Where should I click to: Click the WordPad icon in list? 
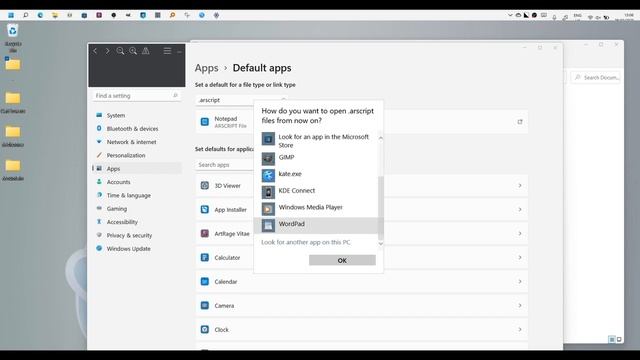click(x=268, y=225)
